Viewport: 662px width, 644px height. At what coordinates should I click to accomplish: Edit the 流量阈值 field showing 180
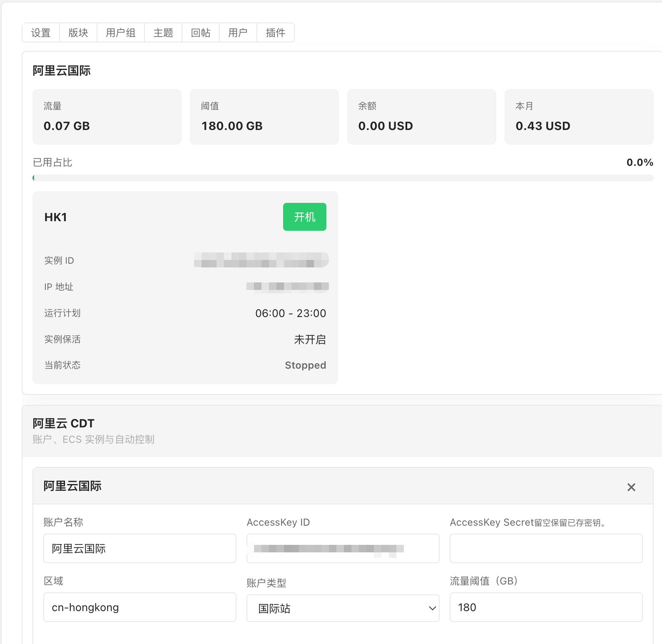tap(546, 607)
